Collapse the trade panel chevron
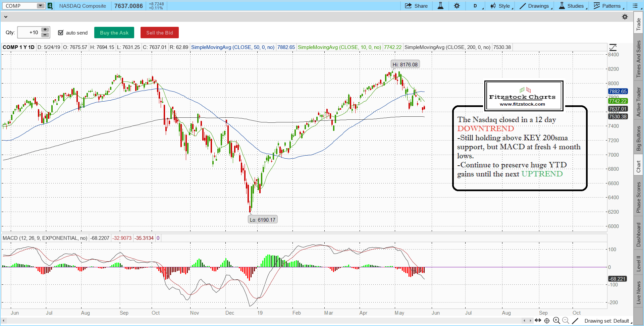 pyautogui.click(x=6, y=17)
